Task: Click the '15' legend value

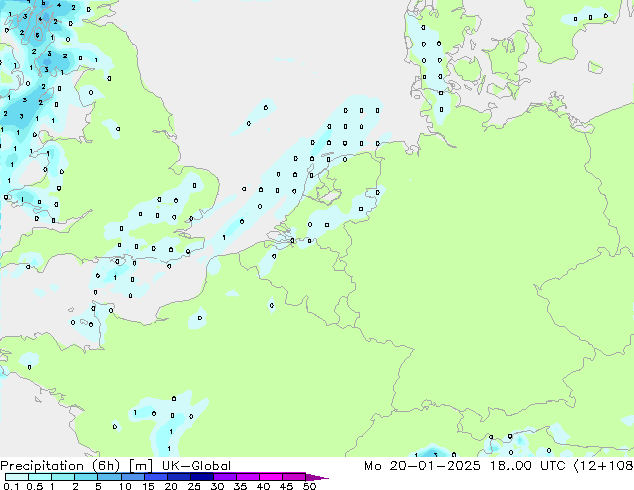Action: (x=148, y=486)
